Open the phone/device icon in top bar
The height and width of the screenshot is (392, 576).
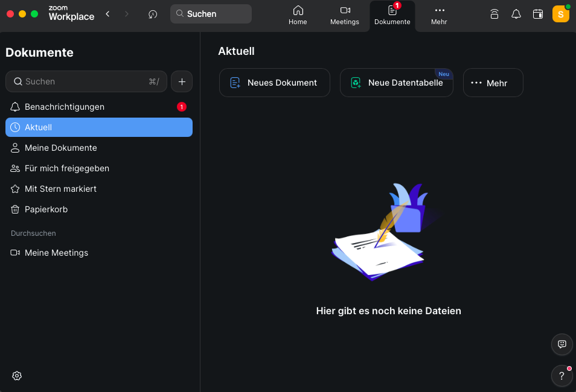coord(494,14)
